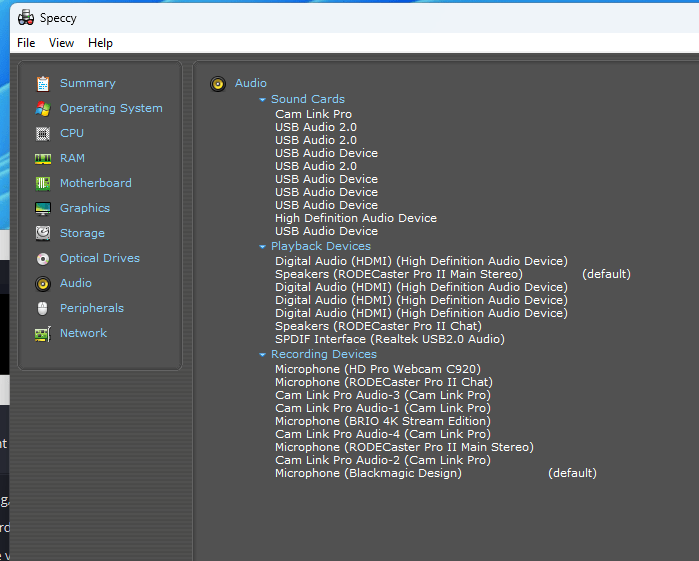Click the Motherboard circuit icon
Viewport: 699px width, 561px height.
pos(43,183)
